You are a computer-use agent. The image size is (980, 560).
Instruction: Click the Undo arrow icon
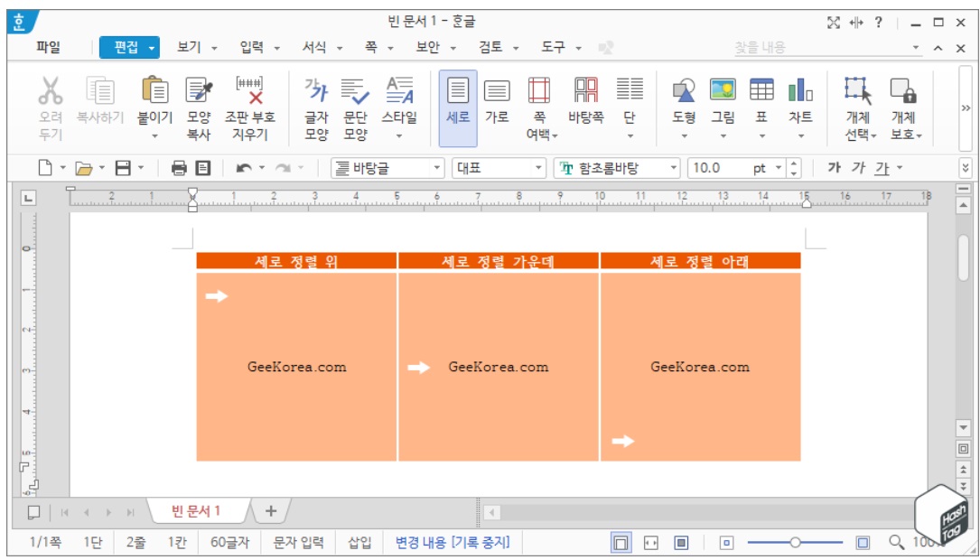coord(245,167)
